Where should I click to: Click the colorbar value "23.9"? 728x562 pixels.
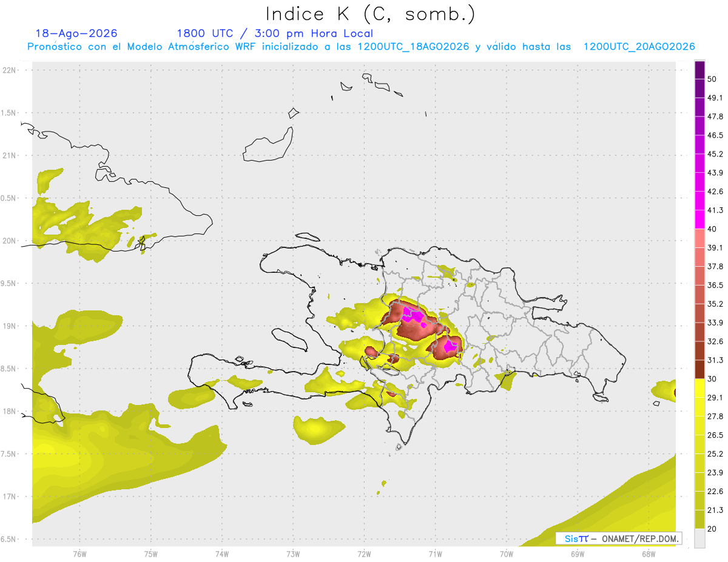pos(715,473)
